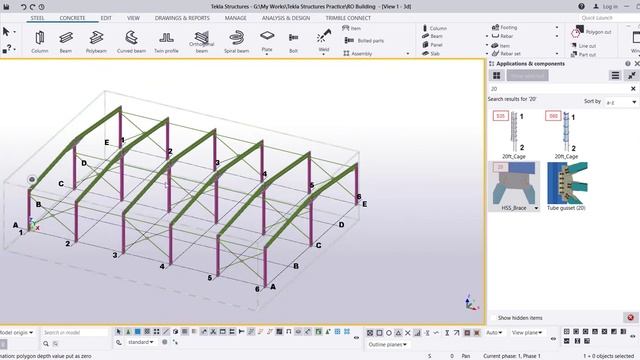Viewport: 640px width, 360px height.
Task: Click the Search in model field
Action: click(x=75, y=333)
